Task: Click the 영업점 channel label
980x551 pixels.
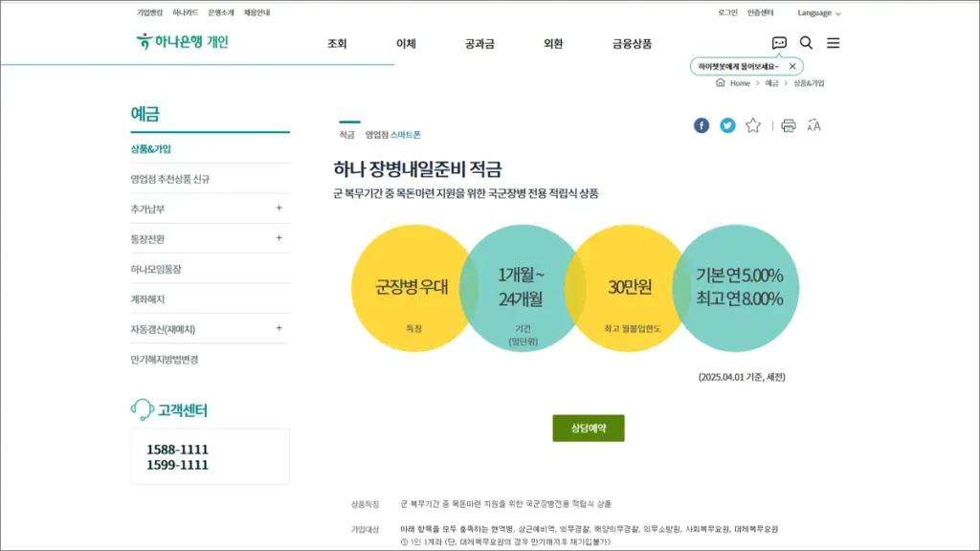Action: (x=377, y=134)
